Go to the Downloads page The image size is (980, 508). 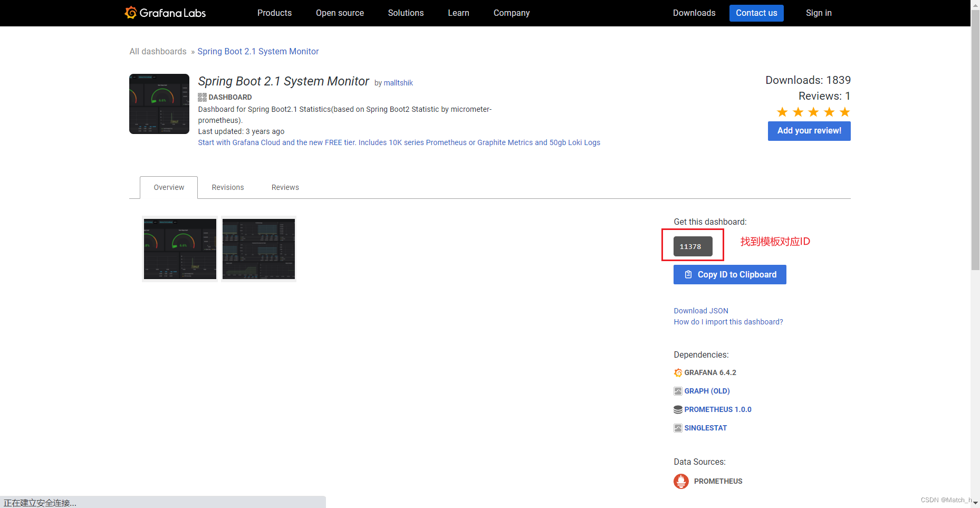point(694,13)
